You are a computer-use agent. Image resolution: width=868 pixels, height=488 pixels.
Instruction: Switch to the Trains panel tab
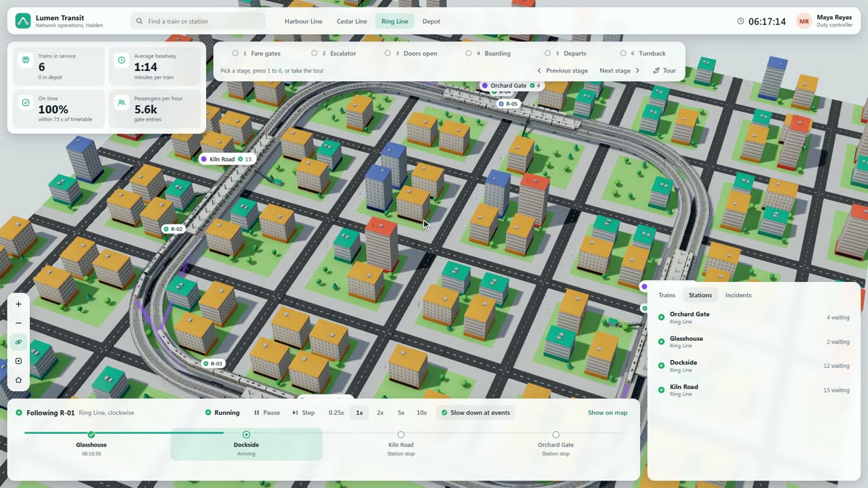tap(667, 296)
